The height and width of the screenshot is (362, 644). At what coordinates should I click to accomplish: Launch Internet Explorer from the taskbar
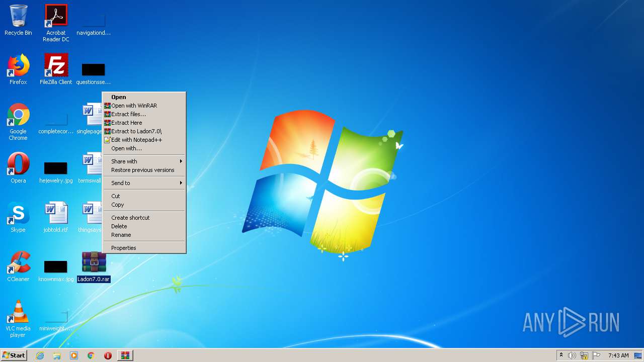(x=40, y=355)
